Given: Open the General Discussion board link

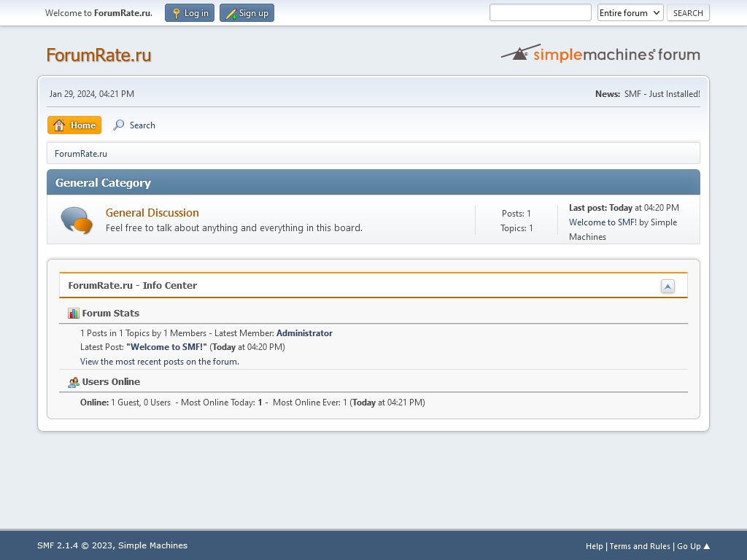Looking at the screenshot, I should tap(152, 213).
